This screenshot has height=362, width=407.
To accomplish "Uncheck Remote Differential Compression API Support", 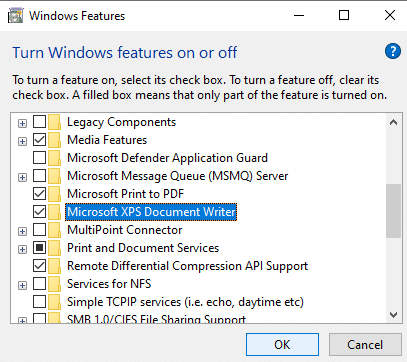I will (39, 266).
